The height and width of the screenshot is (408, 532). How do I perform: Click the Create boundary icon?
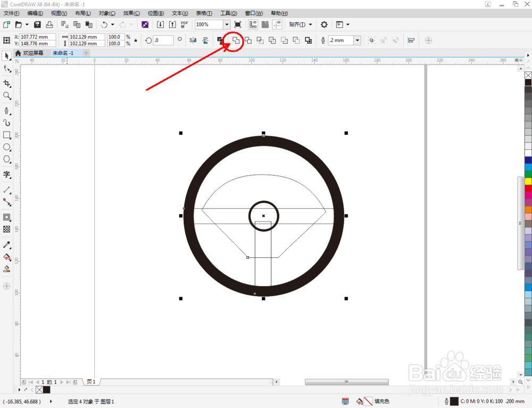(309, 40)
